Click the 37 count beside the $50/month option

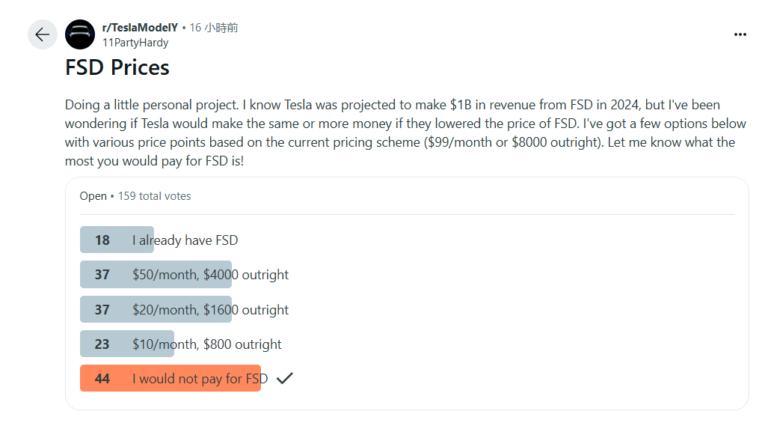[x=102, y=274]
